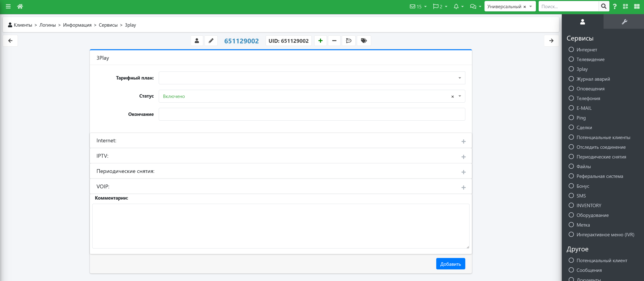The width and height of the screenshot is (644, 281).
Task: Open Потенциальные клиенты in sidebar
Action: point(603,138)
